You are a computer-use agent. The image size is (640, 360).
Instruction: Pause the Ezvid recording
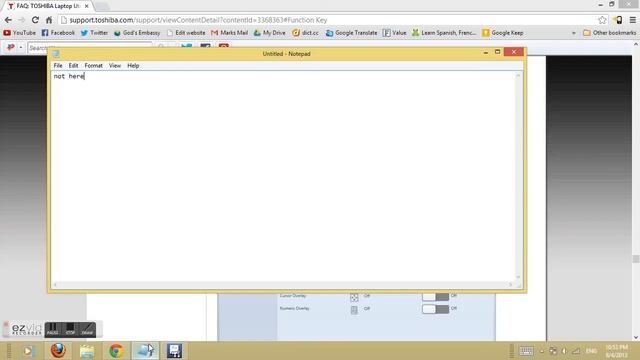click(x=53, y=329)
